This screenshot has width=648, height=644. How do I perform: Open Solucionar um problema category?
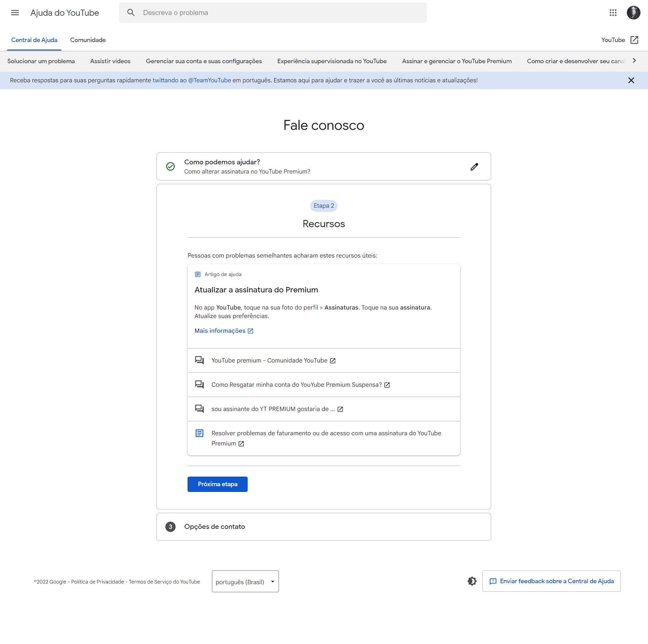coord(41,61)
